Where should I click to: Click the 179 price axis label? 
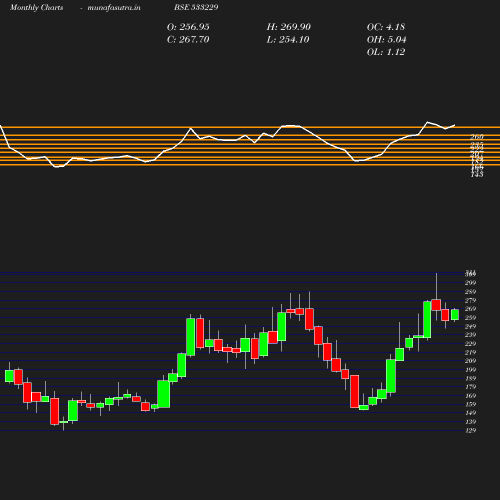470,387
